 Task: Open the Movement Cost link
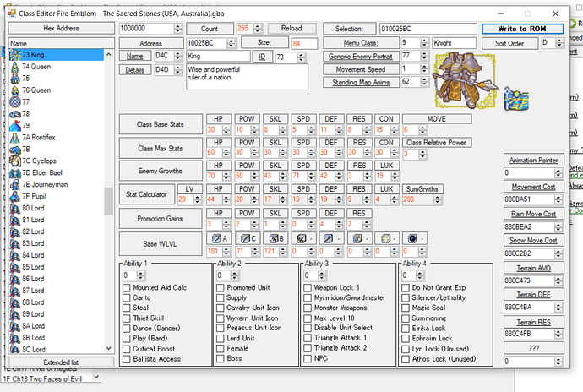[533, 187]
